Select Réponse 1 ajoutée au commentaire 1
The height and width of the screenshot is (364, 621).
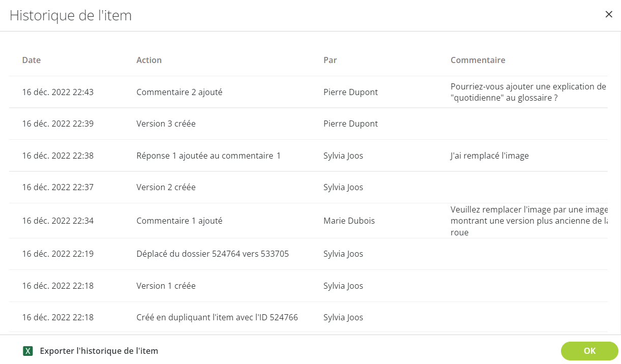209,156
